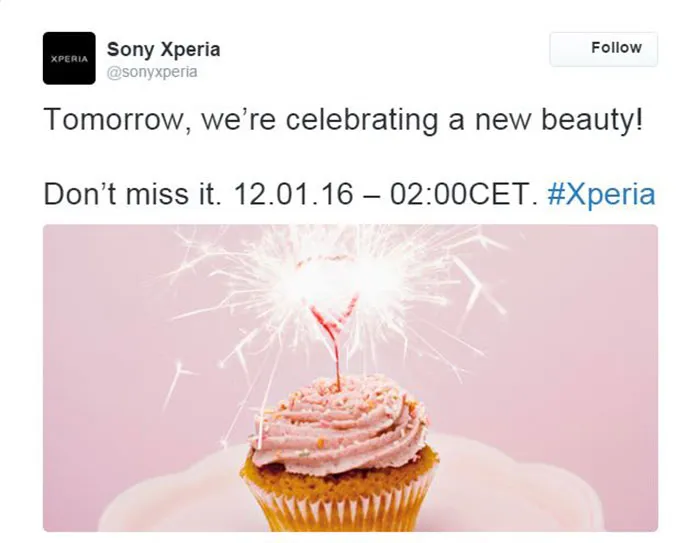Click the black Xperia profile avatar
700x543 pixels.
point(69,58)
